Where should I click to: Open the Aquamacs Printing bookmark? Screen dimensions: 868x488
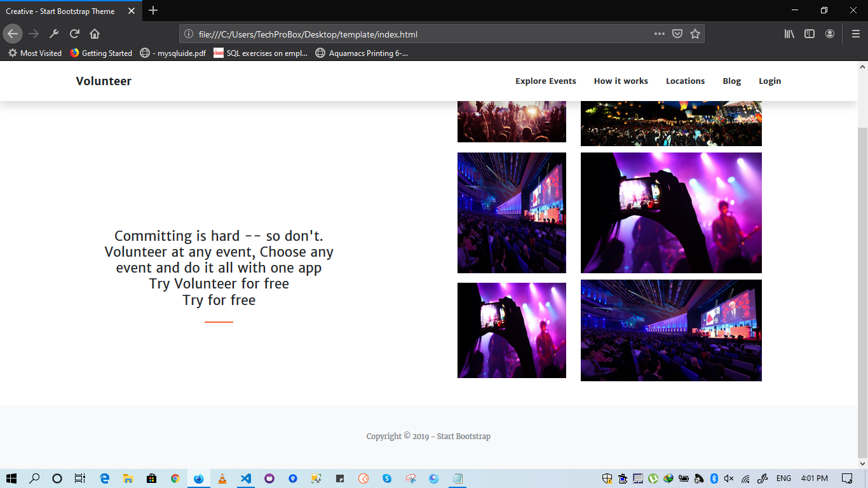(x=362, y=53)
